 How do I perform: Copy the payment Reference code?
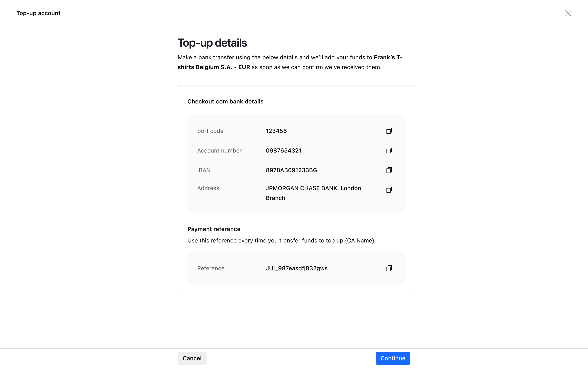pos(389,268)
